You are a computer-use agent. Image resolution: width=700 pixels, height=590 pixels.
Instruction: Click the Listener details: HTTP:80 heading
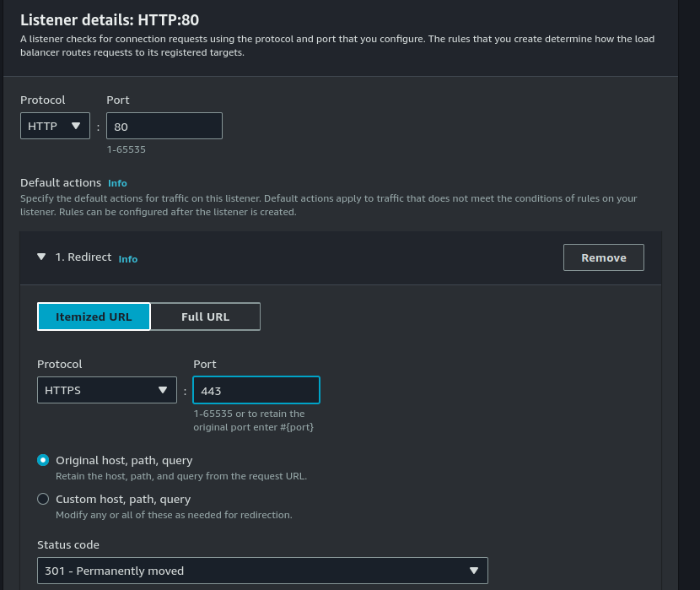point(110,20)
